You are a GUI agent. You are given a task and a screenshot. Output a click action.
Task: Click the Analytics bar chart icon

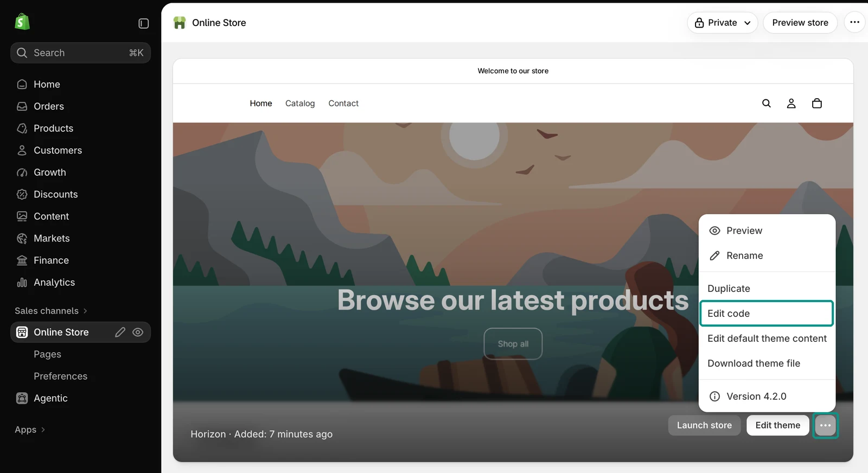point(22,282)
